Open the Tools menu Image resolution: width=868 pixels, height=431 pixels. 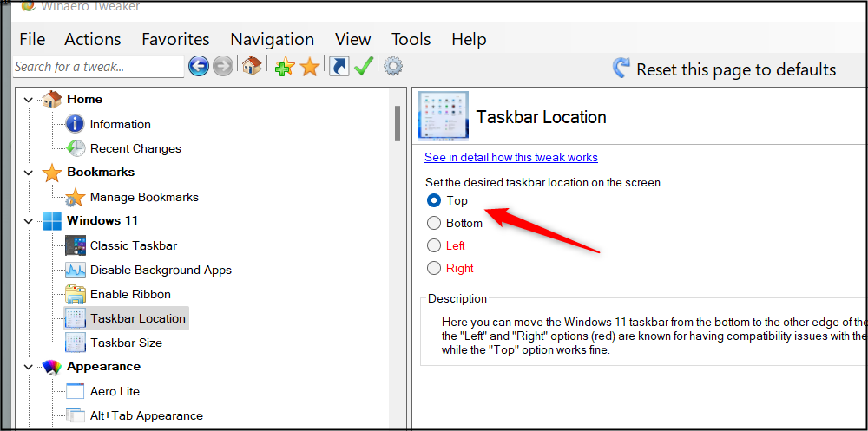411,39
